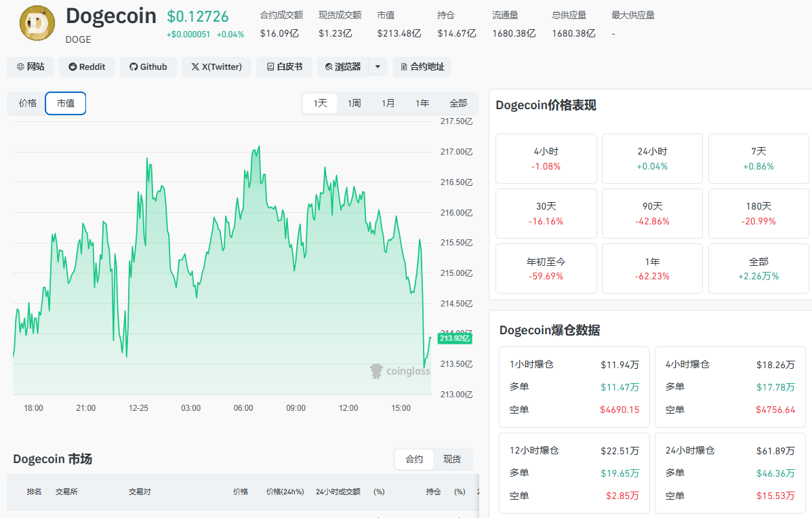The width and height of the screenshot is (812, 518).
Task: Sort the table by 24小时成交额 column
Action: click(338, 492)
